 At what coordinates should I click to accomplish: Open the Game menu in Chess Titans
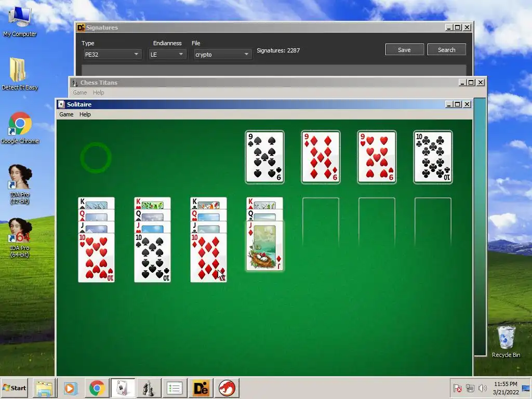point(79,92)
